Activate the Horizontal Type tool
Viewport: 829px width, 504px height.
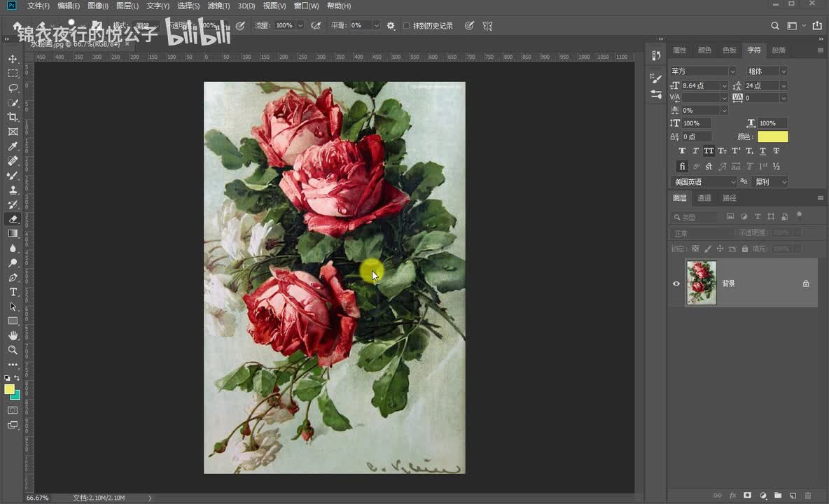point(13,292)
